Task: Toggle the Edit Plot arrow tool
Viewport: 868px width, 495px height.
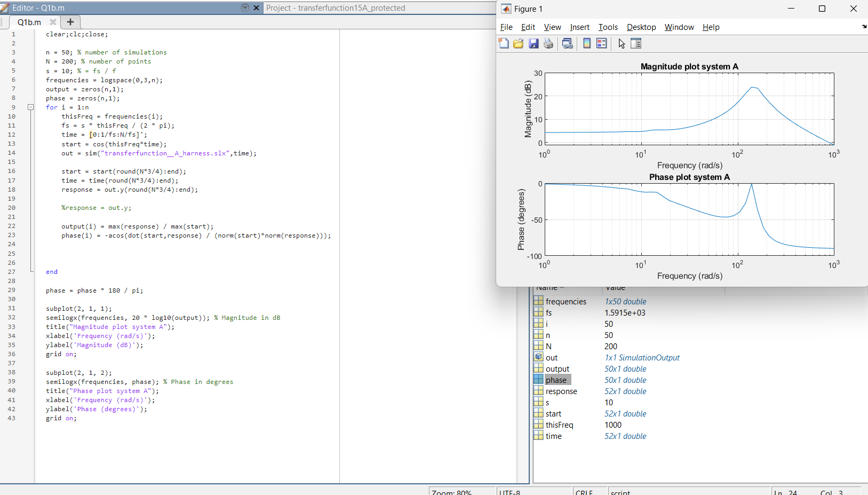Action: pyautogui.click(x=622, y=44)
